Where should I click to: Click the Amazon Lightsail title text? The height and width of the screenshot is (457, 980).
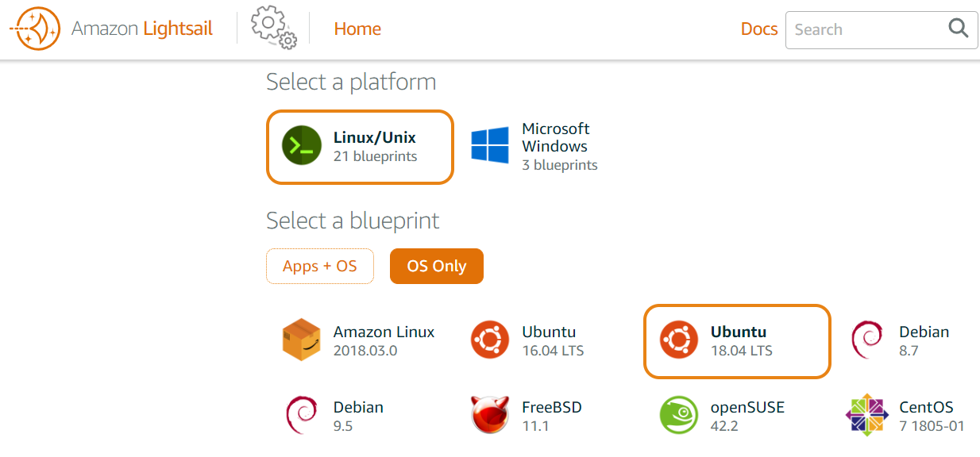(x=142, y=29)
